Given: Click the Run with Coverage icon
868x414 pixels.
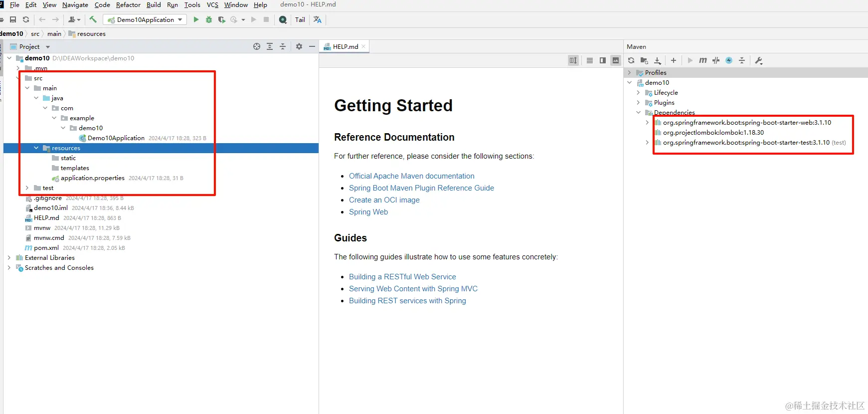Looking at the screenshot, I should [222, 19].
